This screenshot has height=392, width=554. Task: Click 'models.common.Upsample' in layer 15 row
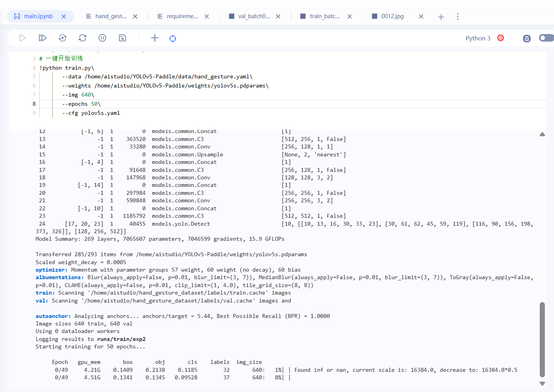[187, 155]
